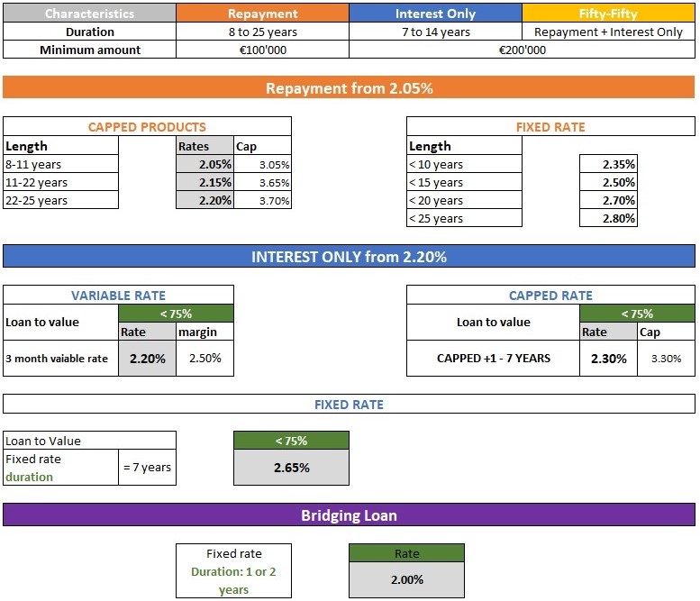Select the '22-25 years' length row label
The width and height of the screenshot is (700, 601).
60,200
